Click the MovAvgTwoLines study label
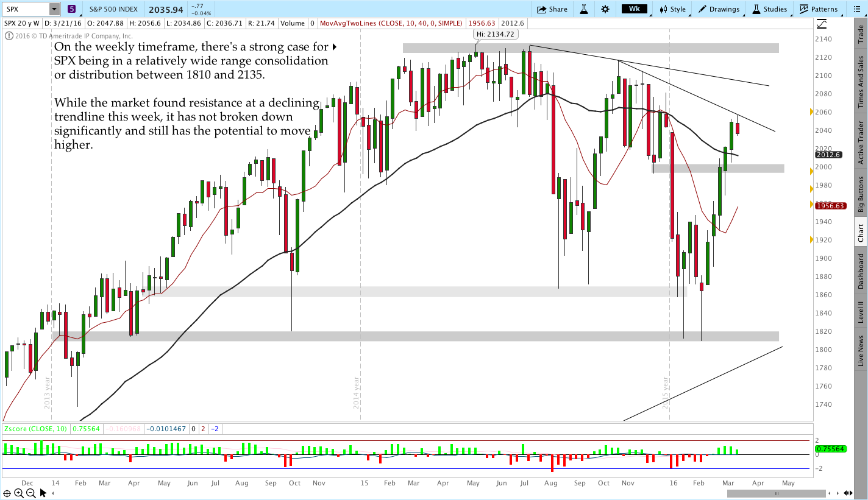Image resolution: width=868 pixels, height=500 pixels. pos(391,23)
